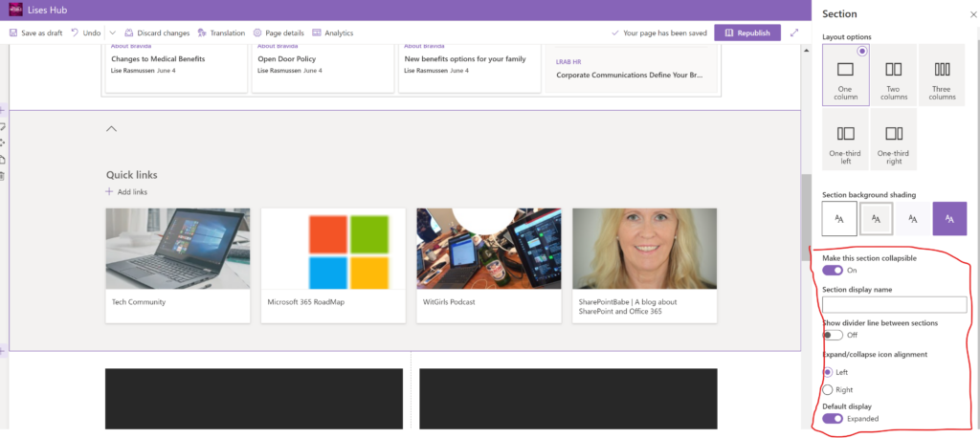Click Duplicate section icon on left rail
The height and width of the screenshot is (438, 980).
pos(3,160)
